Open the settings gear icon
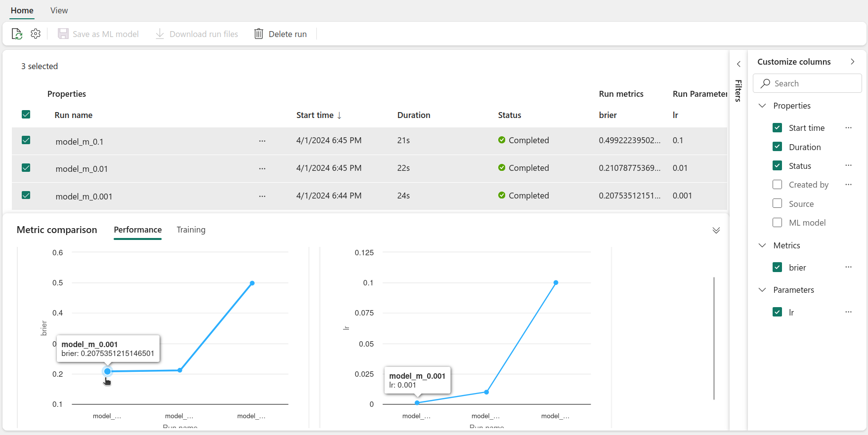Image resolution: width=868 pixels, height=435 pixels. pos(36,34)
